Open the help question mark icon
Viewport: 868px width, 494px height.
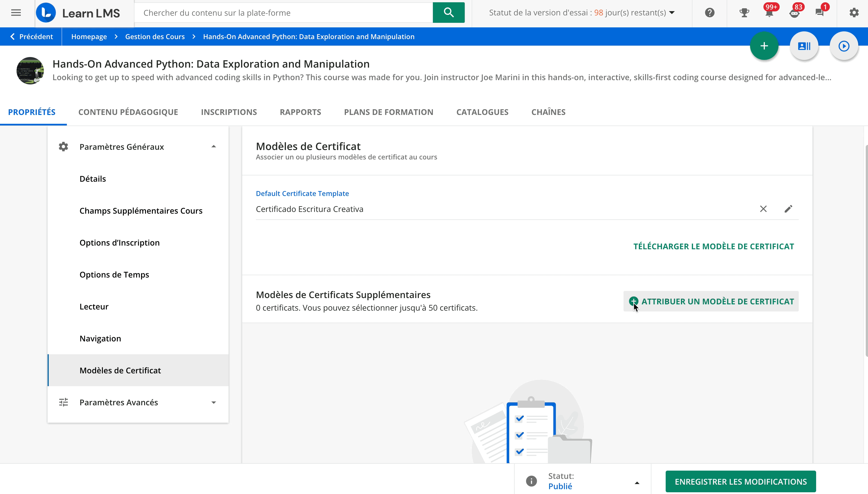coord(709,13)
